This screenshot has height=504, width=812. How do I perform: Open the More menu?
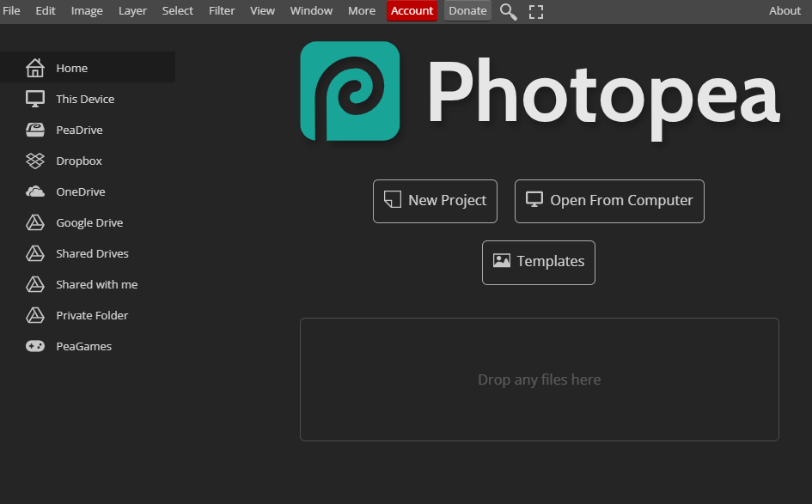coord(362,11)
